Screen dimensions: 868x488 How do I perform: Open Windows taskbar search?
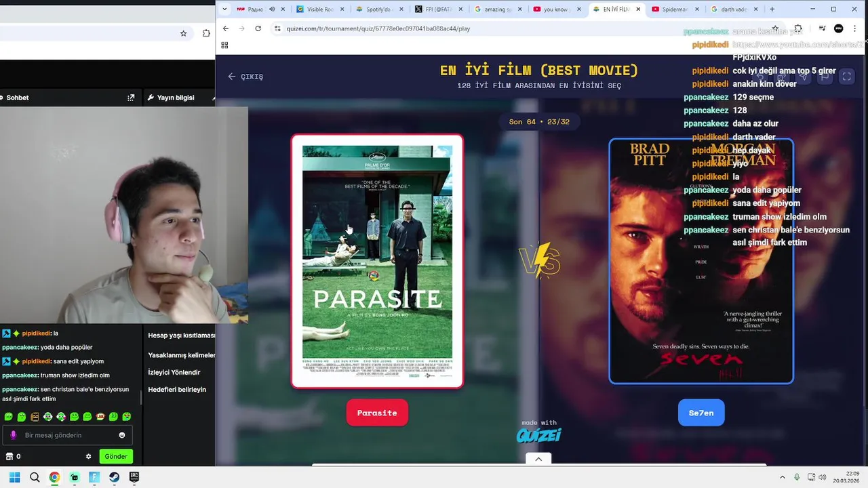coord(35,477)
